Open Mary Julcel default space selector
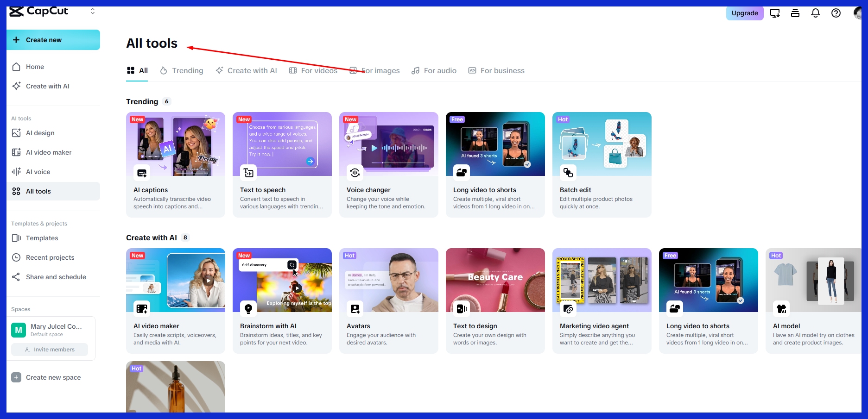 click(x=53, y=330)
